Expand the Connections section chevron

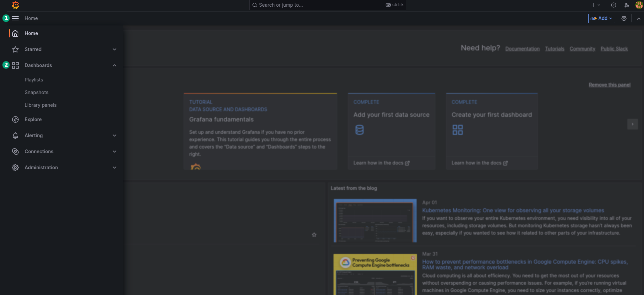coord(115,152)
